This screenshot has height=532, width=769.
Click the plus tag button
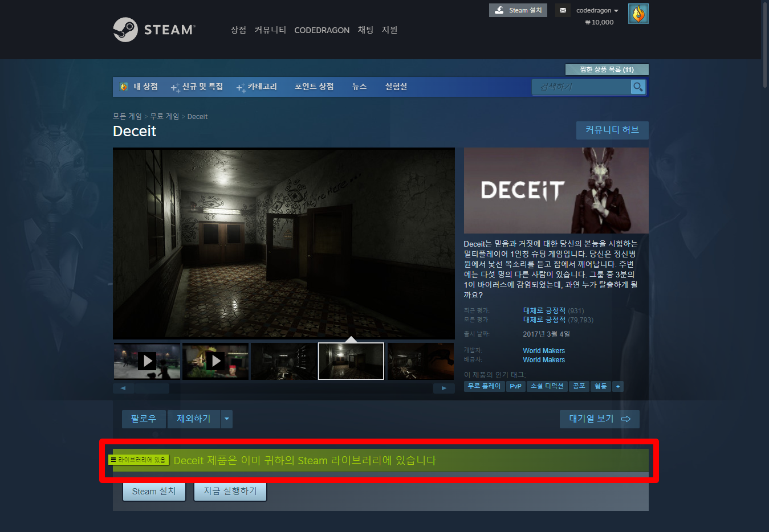[617, 386]
